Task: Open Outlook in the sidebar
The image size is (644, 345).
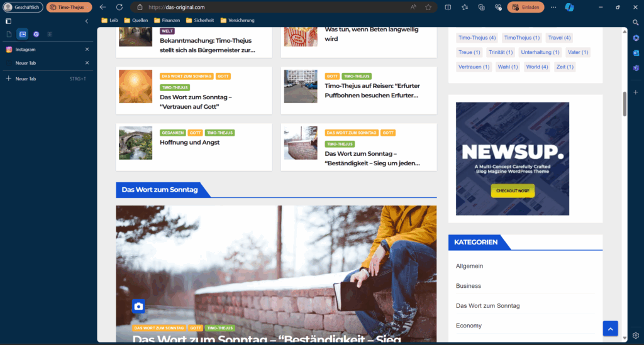Action: click(x=636, y=53)
